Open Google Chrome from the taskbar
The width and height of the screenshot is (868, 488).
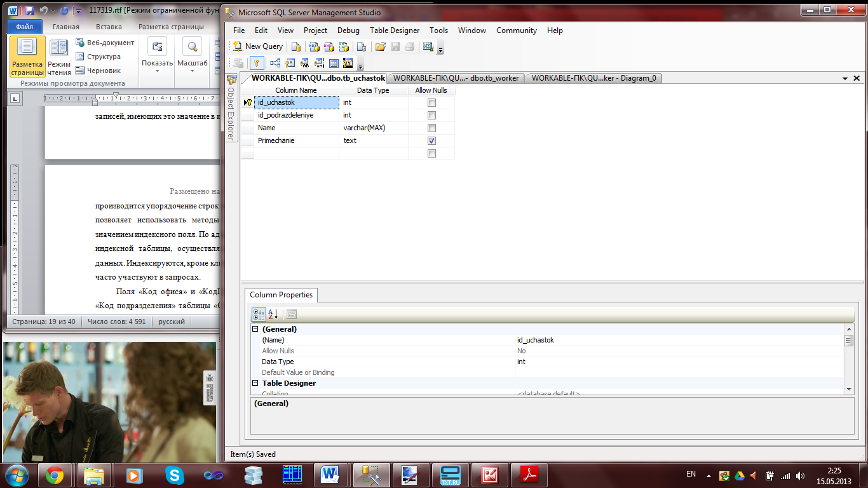pyautogui.click(x=55, y=475)
